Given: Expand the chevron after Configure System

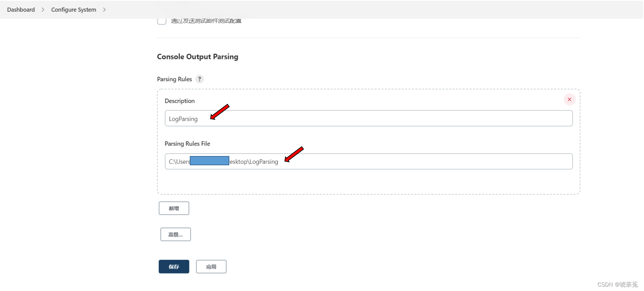Looking at the screenshot, I should coord(104,10).
